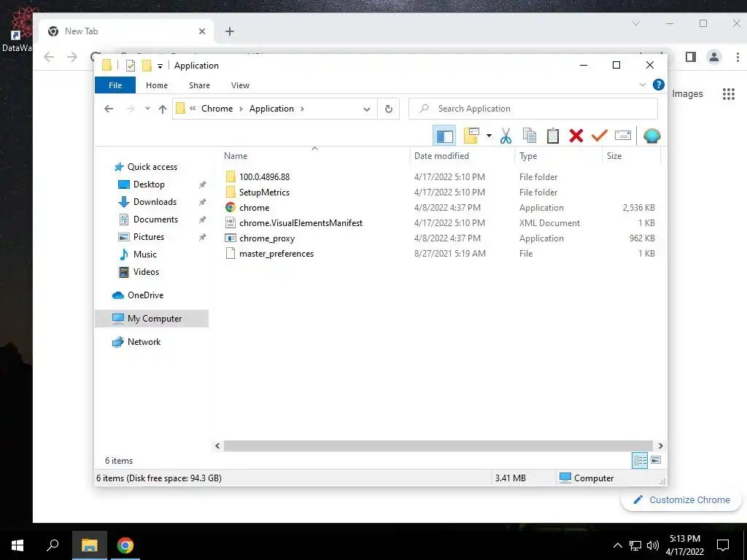Switch to Details view layout button
The width and height of the screenshot is (747, 560).
pos(640,460)
